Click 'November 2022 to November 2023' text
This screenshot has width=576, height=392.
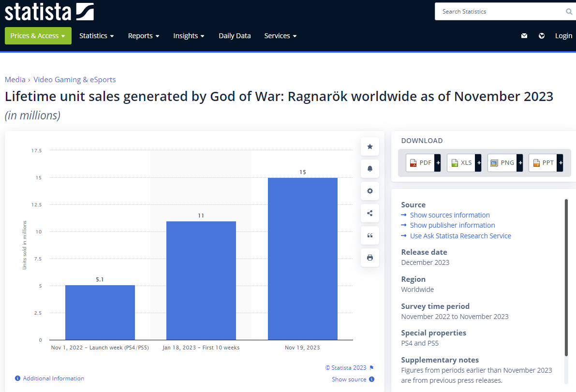[455, 317]
